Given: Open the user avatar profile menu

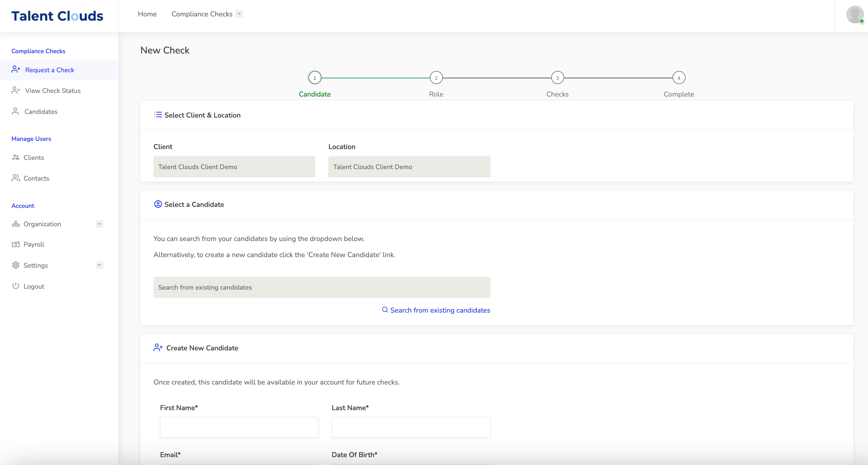Looking at the screenshot, I should coord(855,14).
